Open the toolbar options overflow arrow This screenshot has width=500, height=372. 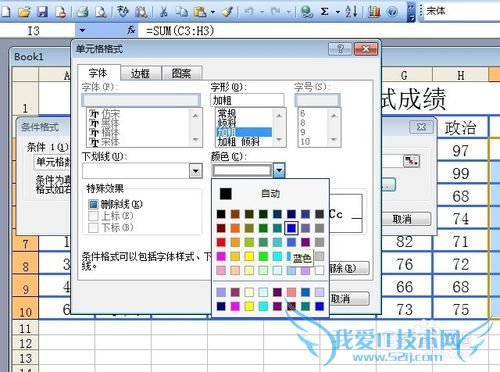click(x=412, y=13)
